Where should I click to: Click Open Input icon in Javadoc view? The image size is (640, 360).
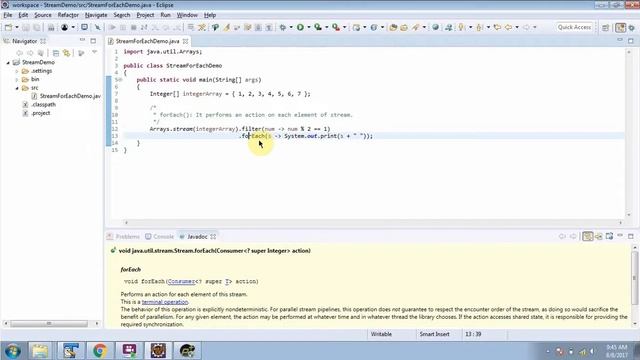599,236
